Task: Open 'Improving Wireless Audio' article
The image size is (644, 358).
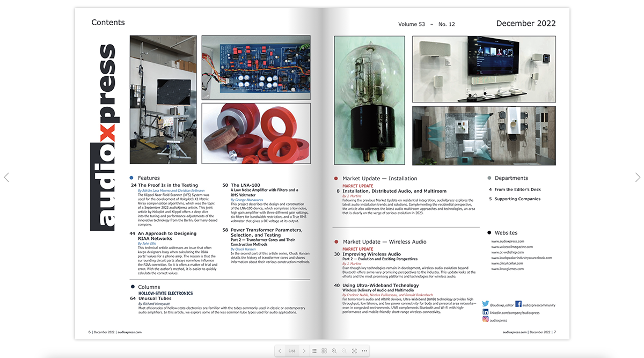Action: click(371, 254)
